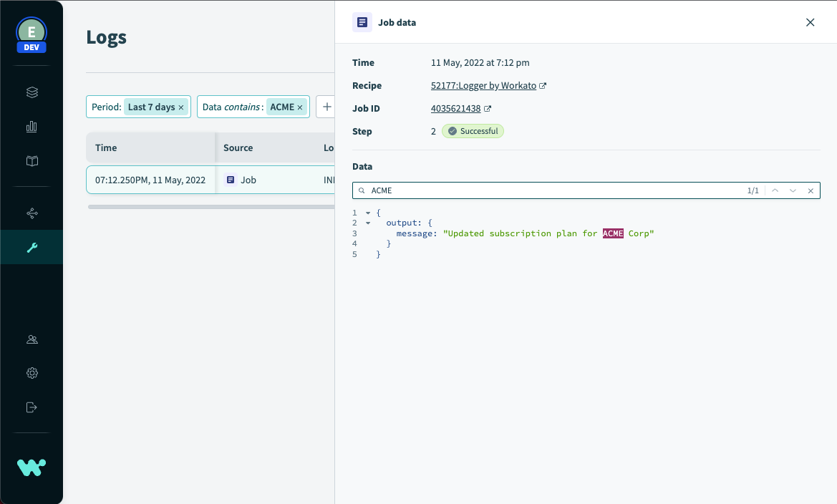Viewport: 837px width, 504px height.
Task: Open the Settings gear in the sidebar
Action: pos(32,373)
